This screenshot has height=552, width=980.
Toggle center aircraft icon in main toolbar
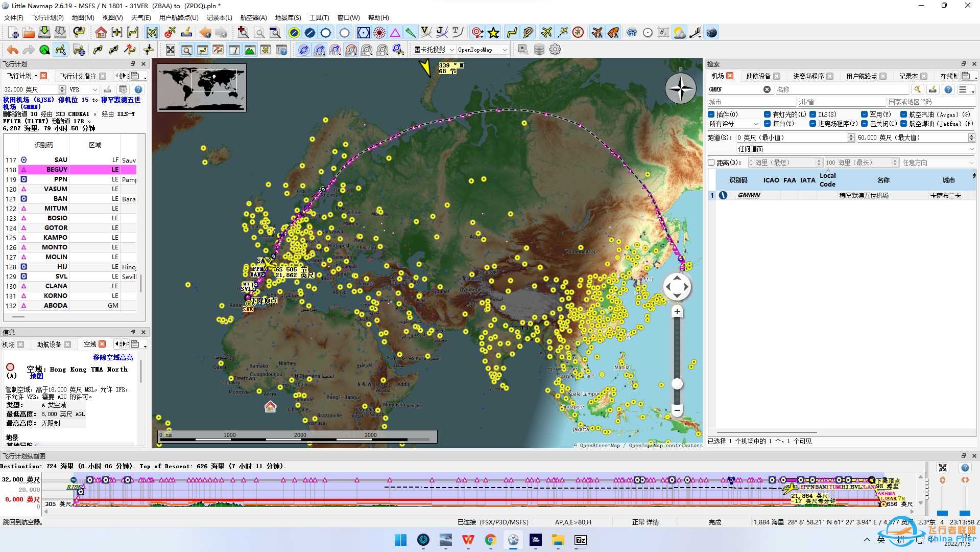pos(152,33)
